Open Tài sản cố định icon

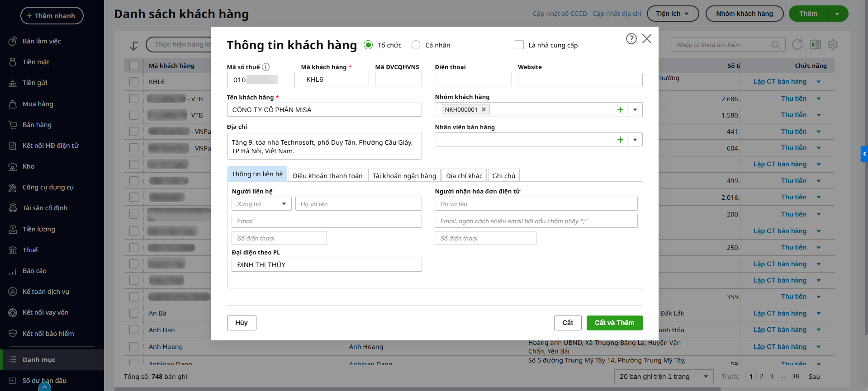click(x=13, y=208)
